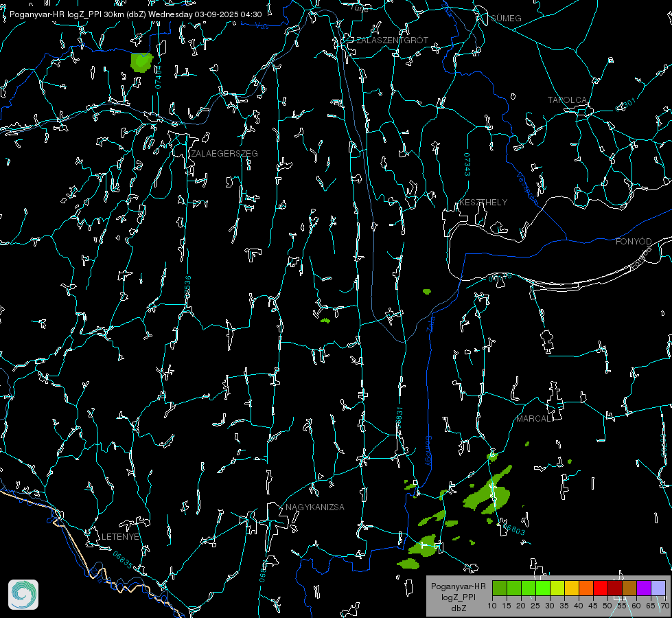Select the LETENYE town label
The image size is (672, 618).
120,536
